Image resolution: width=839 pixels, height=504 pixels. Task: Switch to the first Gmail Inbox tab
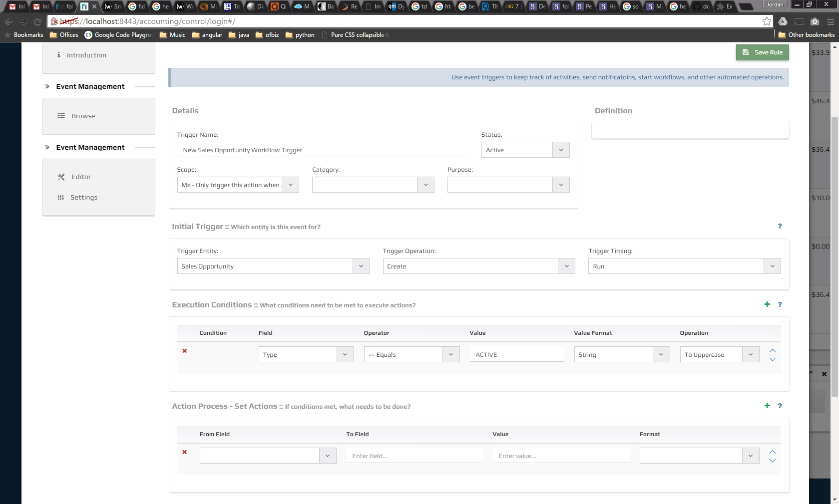pyautogui.click(x=16, y=6)
